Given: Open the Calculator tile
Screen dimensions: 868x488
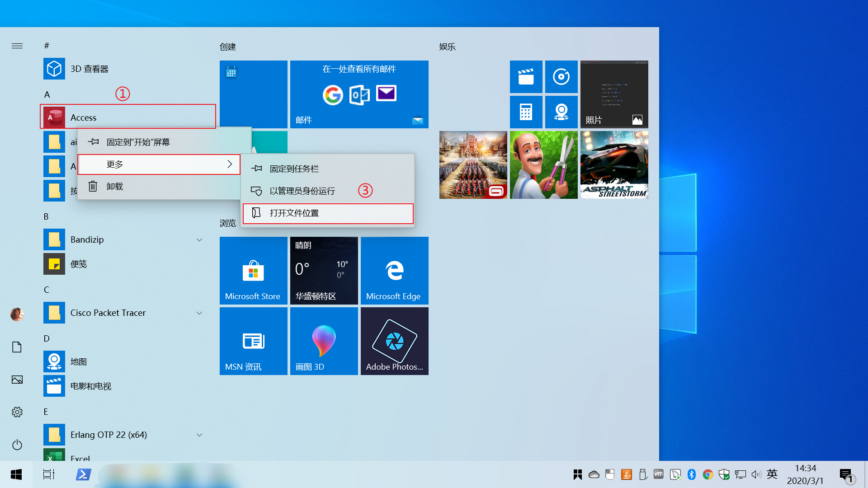Looking at the screenshot, I should [x=526, y=112].
